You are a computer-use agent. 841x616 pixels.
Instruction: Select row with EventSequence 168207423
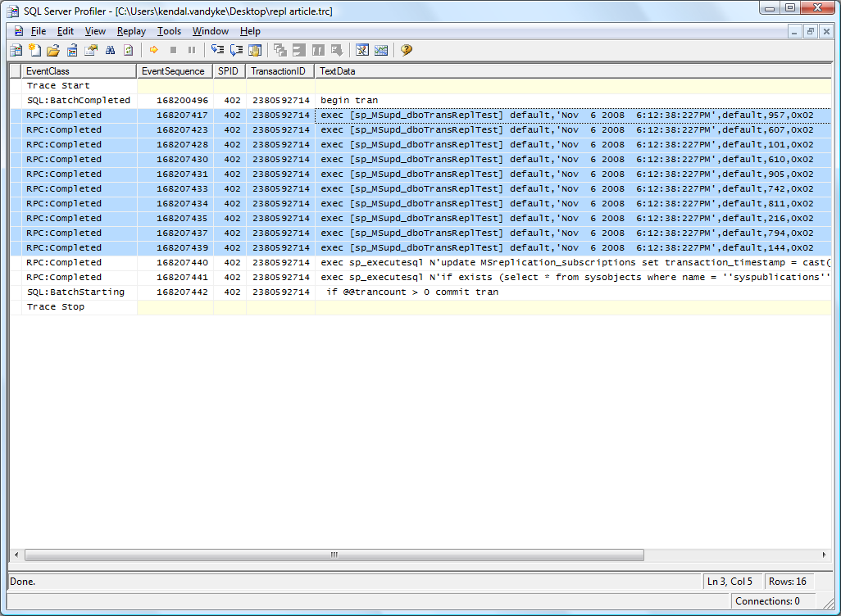click(x=420, y=129)
